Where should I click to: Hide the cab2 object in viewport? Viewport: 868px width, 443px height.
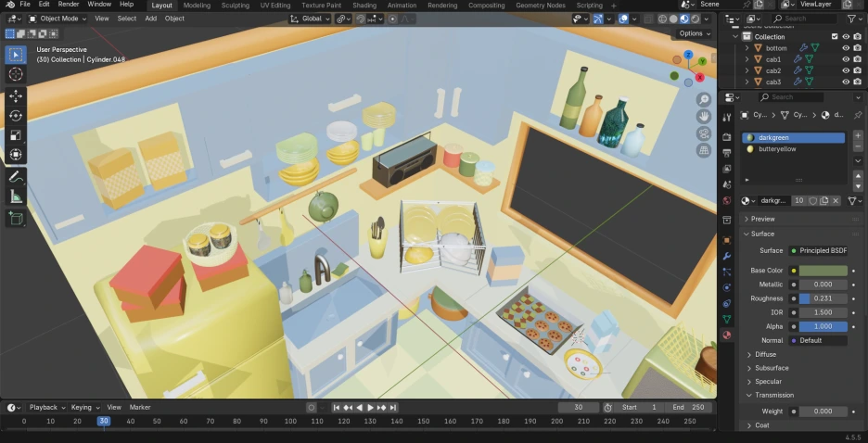(x=846, y=70)
